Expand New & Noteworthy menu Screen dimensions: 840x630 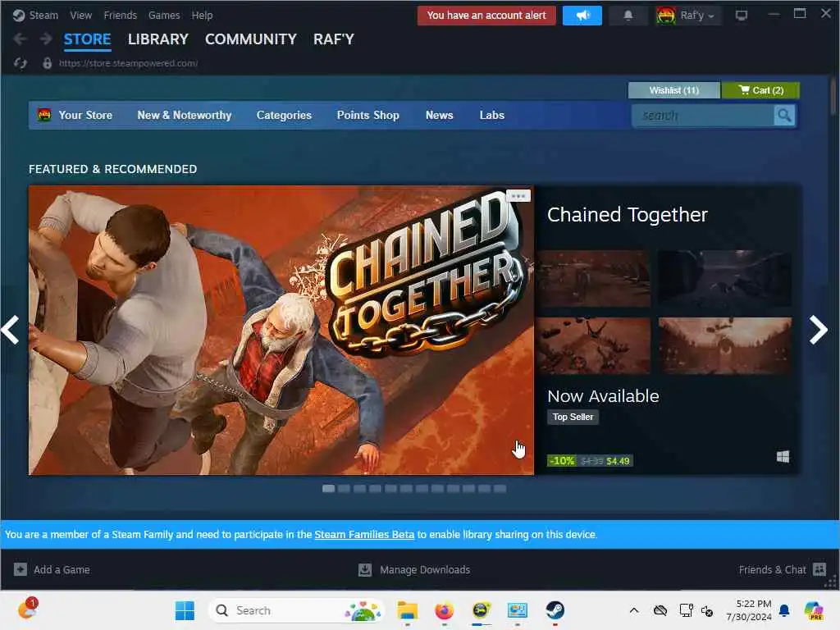[185, 115]
